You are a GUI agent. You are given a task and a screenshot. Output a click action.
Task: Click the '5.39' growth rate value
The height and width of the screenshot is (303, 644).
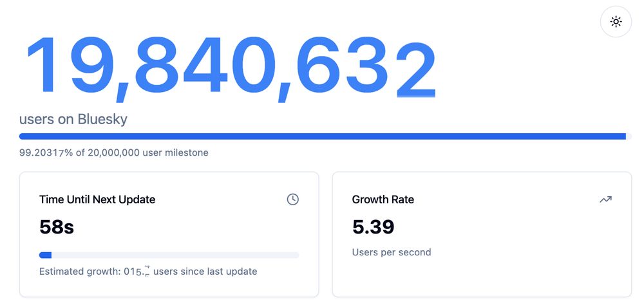[x=373, y=226]
